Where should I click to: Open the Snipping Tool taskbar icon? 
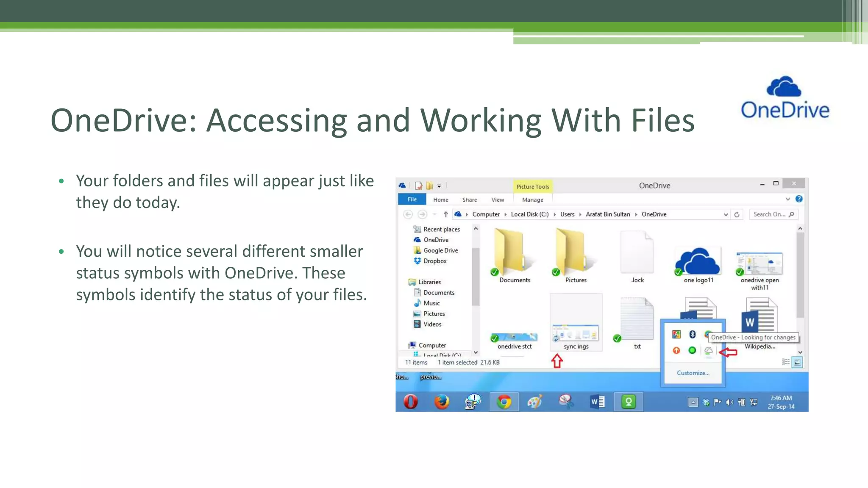tap(566, 401)
